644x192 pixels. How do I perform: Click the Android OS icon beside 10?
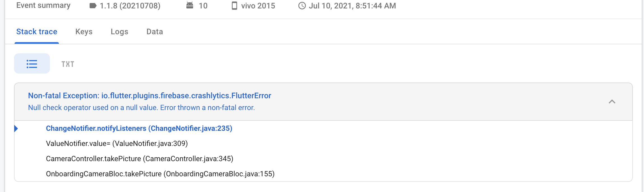point(190,5)
